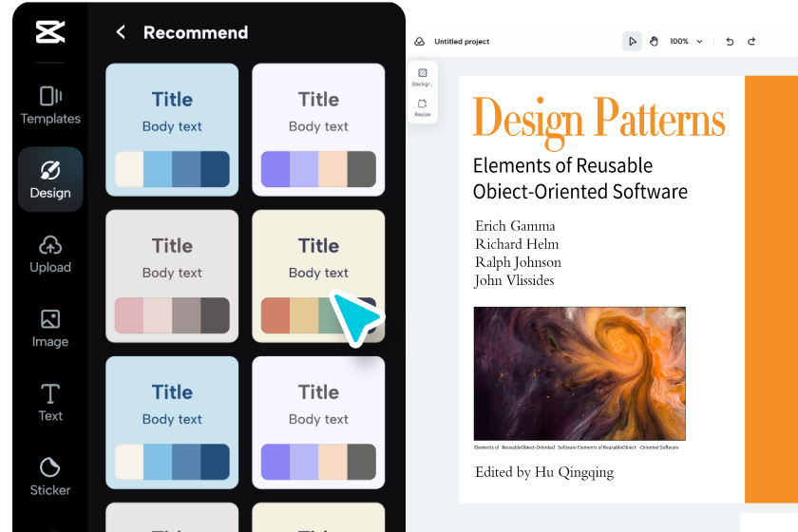
Task: Click the dark charcoal swatch in the gray theme
Action: click(x=215, y=315)
